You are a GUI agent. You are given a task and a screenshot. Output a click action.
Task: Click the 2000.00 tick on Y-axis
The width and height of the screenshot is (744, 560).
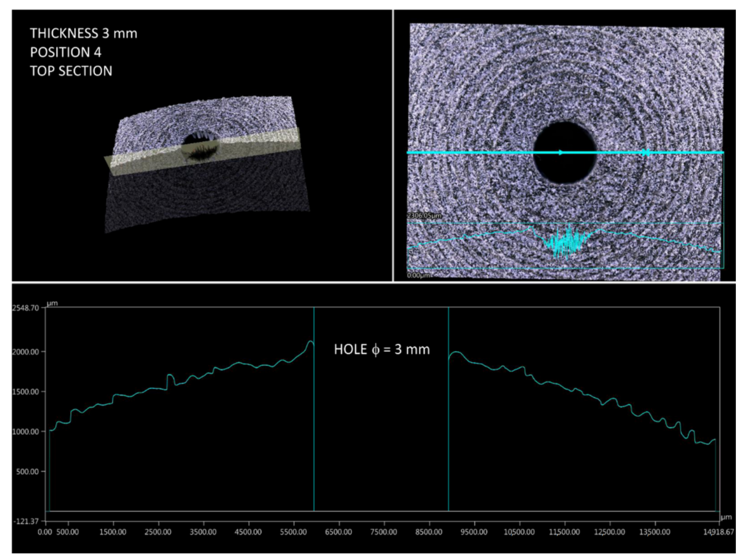point(25,352)
